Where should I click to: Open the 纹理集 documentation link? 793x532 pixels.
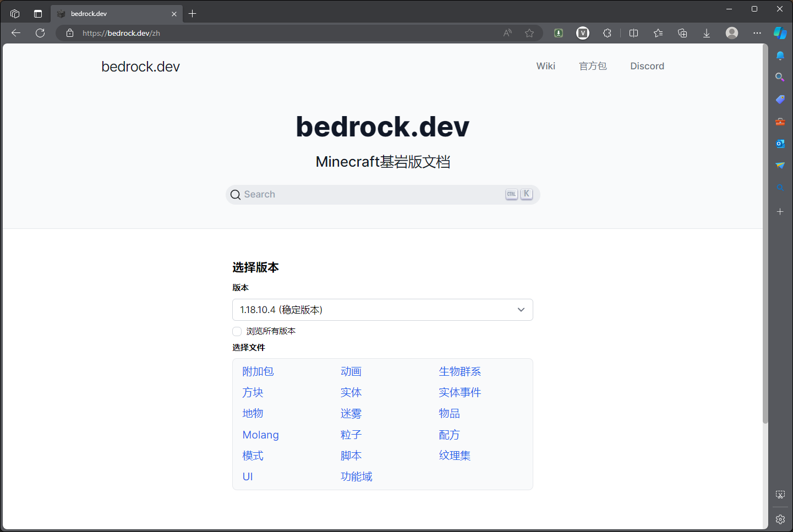coord(455,456)
